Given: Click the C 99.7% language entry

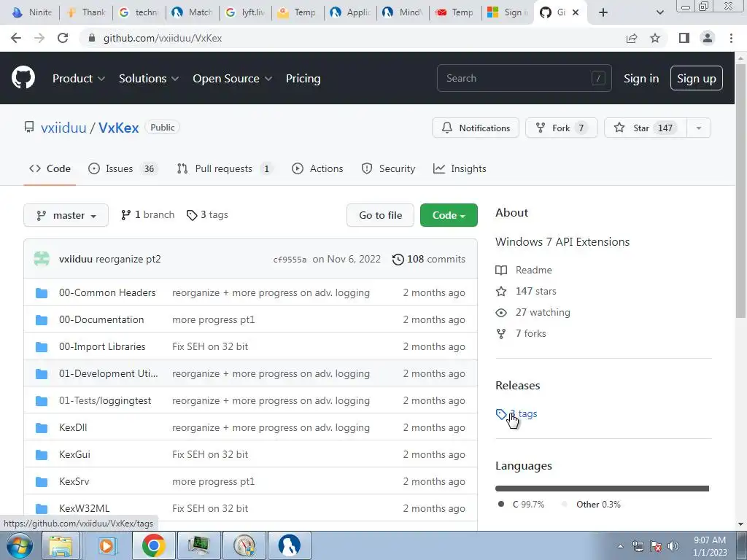Looking at the screenshot, I should [x=521, y=505].
